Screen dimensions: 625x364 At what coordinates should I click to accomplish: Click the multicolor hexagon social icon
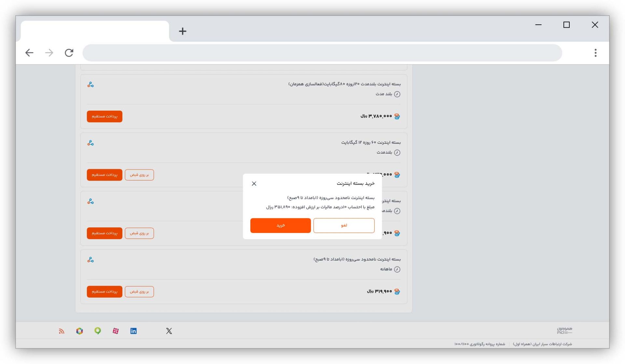(79, 331)
